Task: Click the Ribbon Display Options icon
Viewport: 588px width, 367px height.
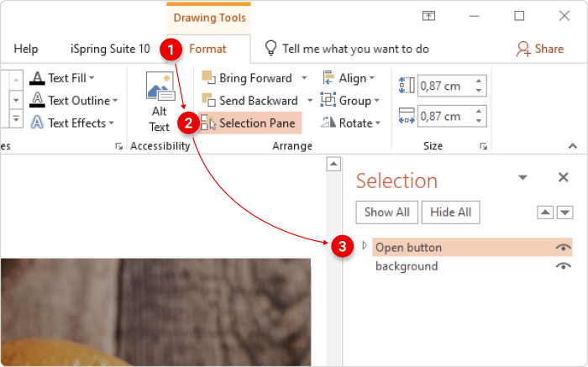Action: click(428, 16)
